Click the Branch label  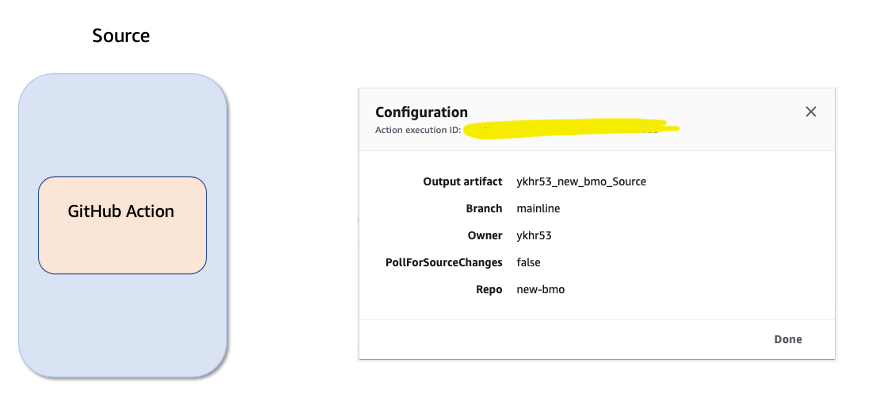click(484, 208)
